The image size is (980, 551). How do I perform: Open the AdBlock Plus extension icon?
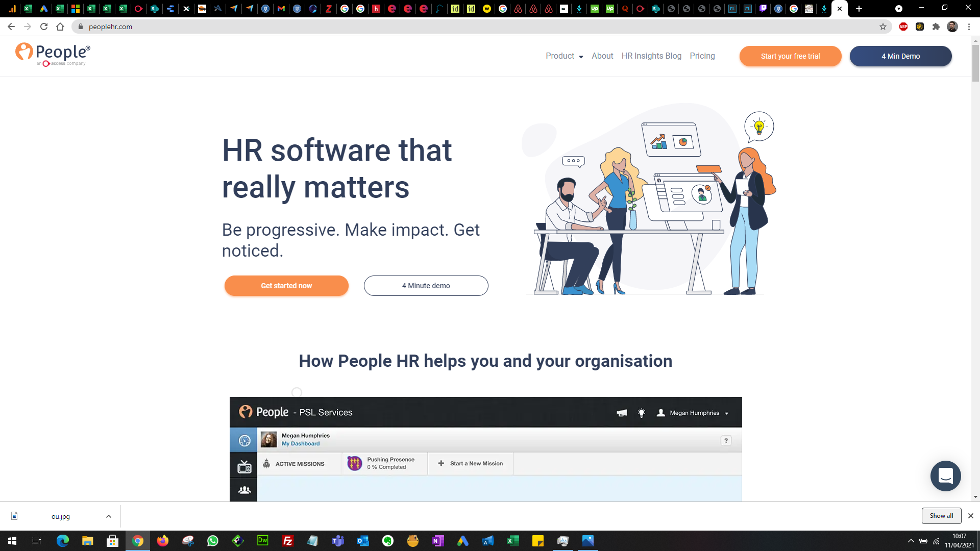click(x=903, y=27)
